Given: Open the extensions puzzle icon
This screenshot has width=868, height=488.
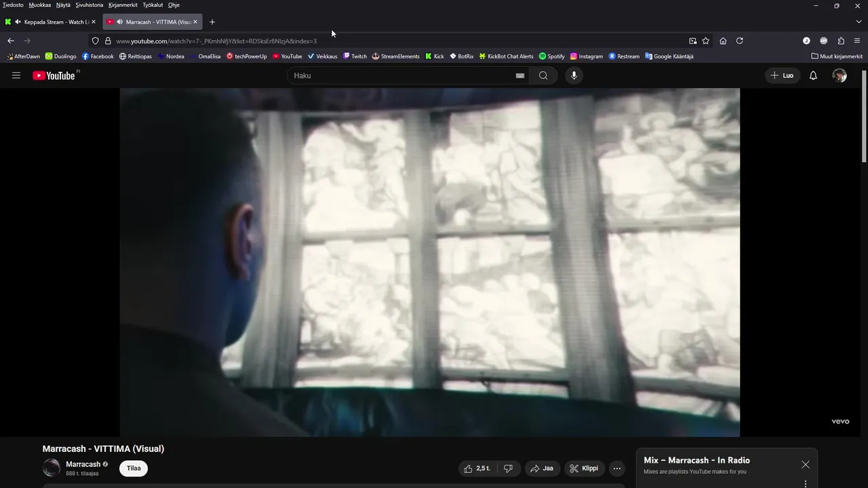Looking at the screenshot, I should 841,41.
